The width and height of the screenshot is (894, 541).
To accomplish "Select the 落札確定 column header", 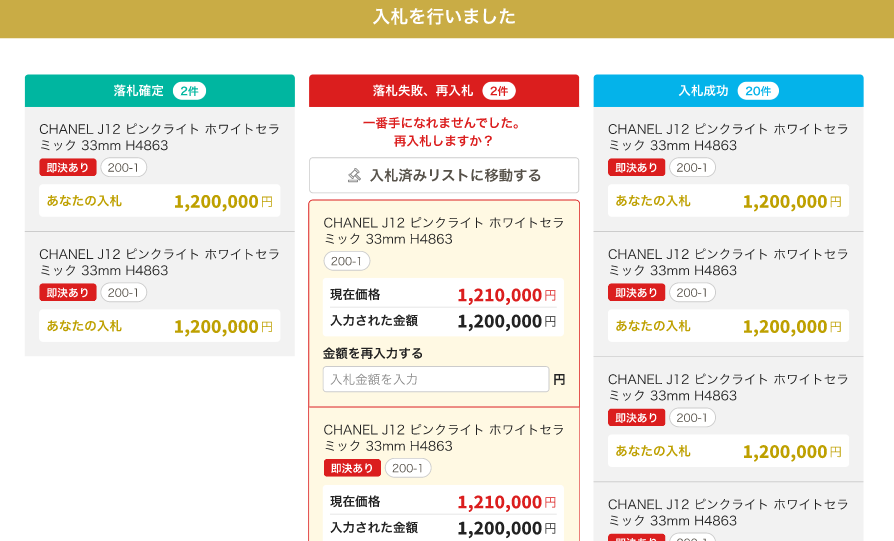I will tap(160, 91).
